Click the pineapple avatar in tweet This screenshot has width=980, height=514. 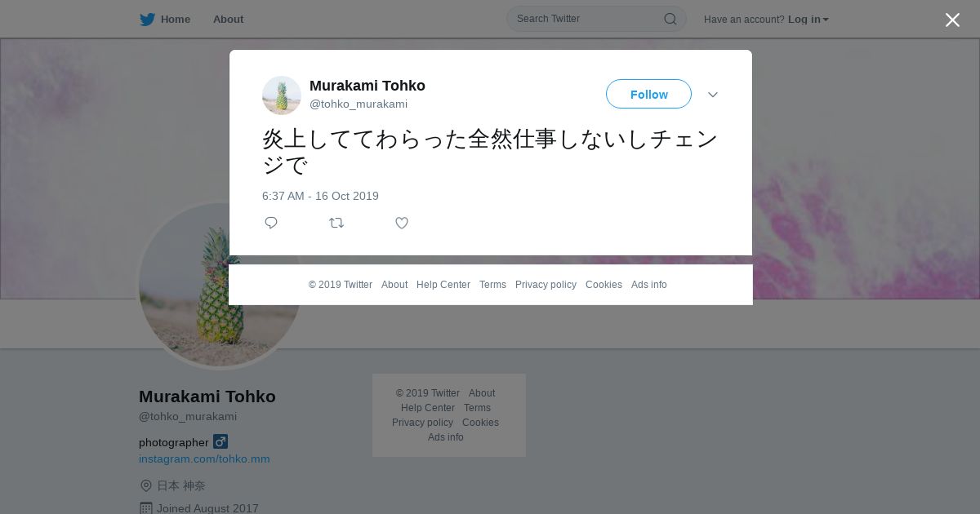[282, 95]
